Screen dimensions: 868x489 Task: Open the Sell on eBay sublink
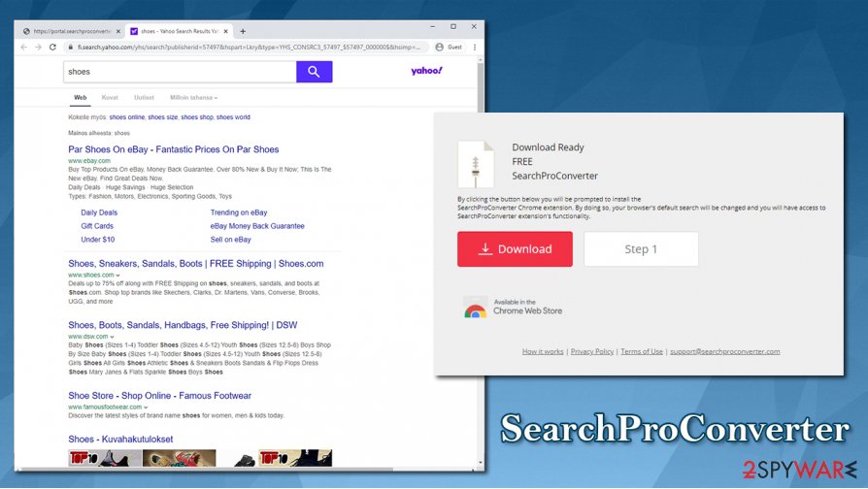[x=230, y=240]
